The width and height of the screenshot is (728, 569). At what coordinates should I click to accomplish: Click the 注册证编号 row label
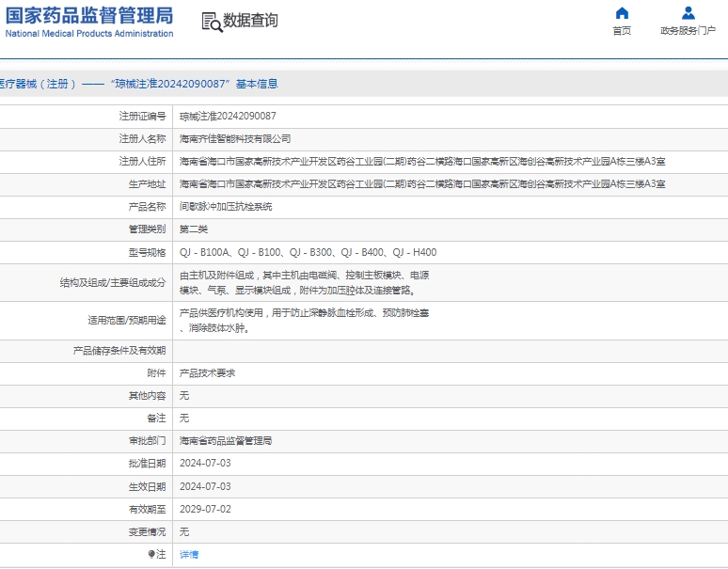[x=143, y=116]
